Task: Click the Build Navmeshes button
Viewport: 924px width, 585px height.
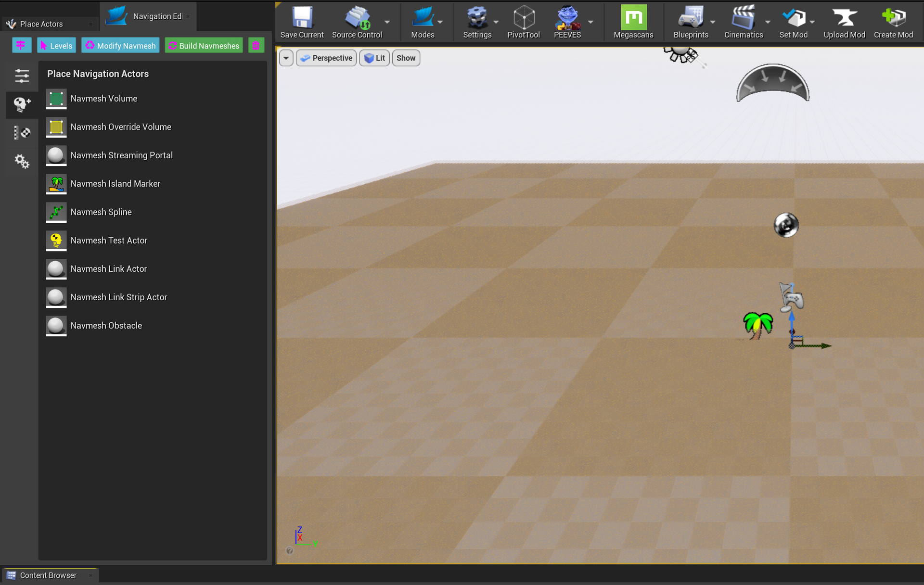Action: point(204,46)
